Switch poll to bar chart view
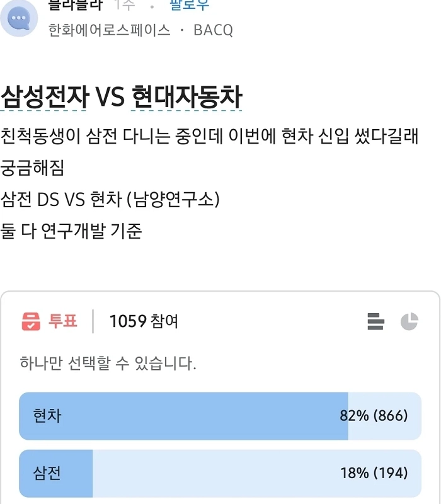The height and width of the screenshot is (504, 441). pos(375,321)
